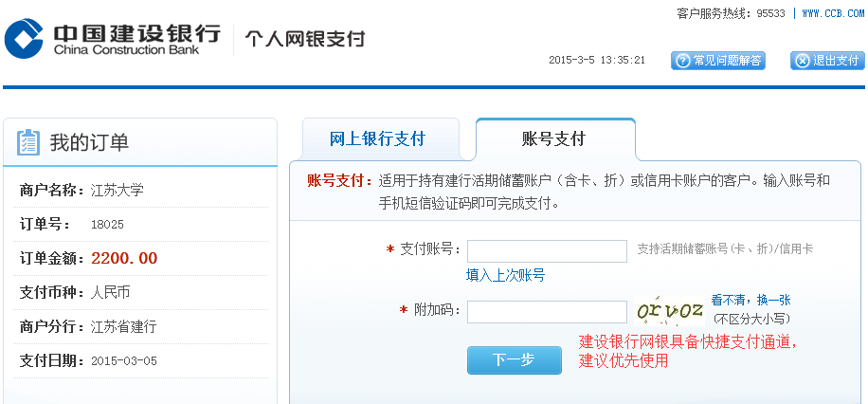Click the 填入上次账号 link
The height and width of the screenshot is (404, 868).
(505, 275)
